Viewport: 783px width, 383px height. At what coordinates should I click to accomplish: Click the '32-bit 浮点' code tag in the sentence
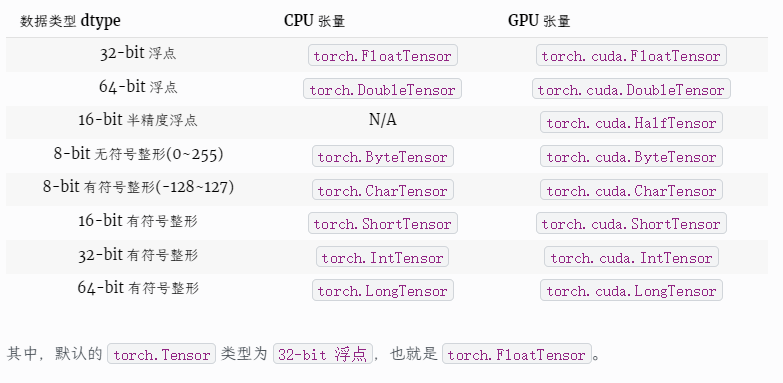323,354
